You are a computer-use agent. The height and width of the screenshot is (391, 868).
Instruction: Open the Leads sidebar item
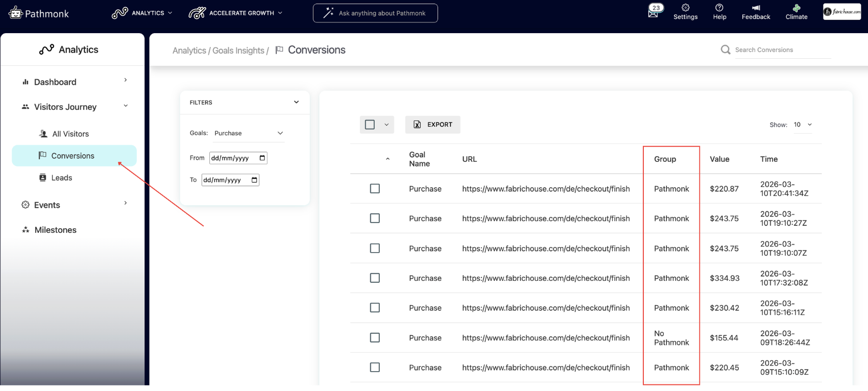(62, 178)
